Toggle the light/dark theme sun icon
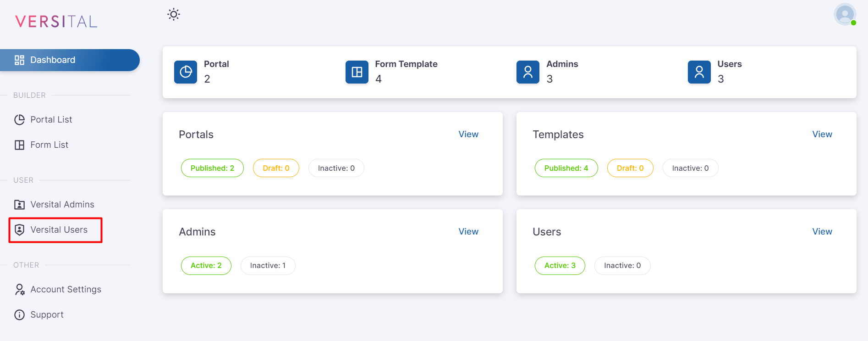This screenshot has height=341, width=868. pos(174,14)
